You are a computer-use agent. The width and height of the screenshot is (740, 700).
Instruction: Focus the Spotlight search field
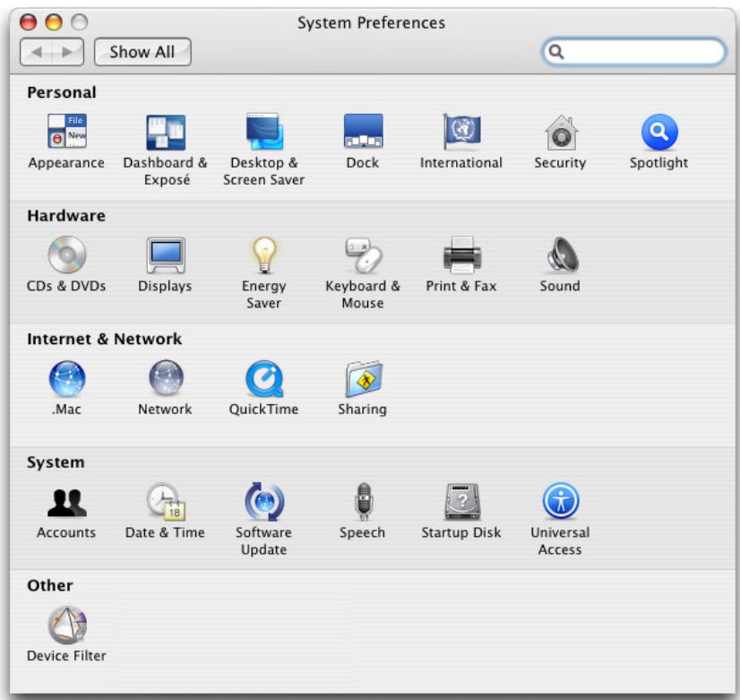(633, 51)
